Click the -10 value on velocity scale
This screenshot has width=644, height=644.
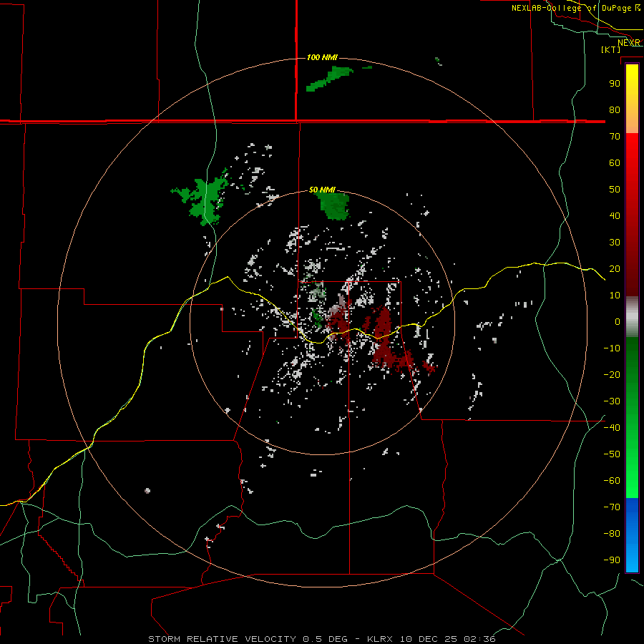612,348
